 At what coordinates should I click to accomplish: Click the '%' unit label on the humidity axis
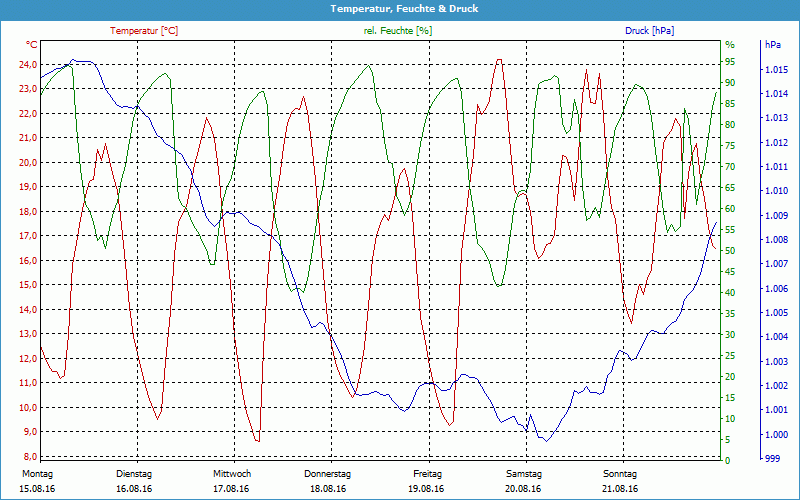[x=730, y=45]
